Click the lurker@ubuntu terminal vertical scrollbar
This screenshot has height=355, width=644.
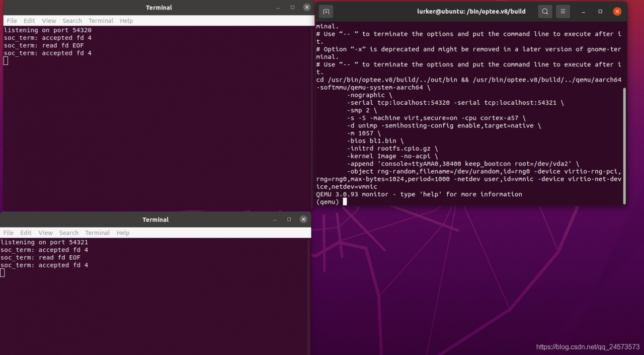point(625,146)
